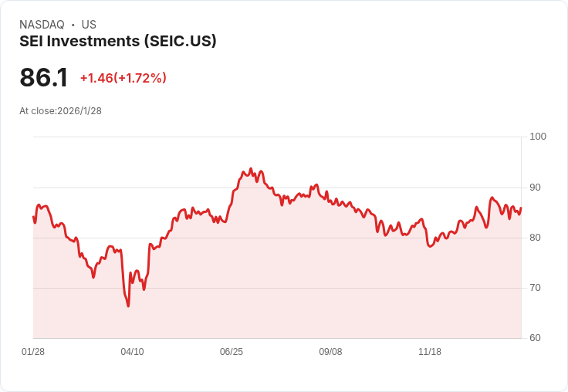Screen dimensions: 568x392
Task: Click the +1.46(+1.72%) price change
Action: click(x=123, y=78)
